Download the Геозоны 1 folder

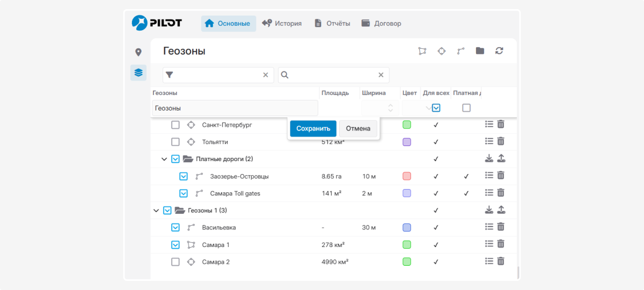point(489,210)
